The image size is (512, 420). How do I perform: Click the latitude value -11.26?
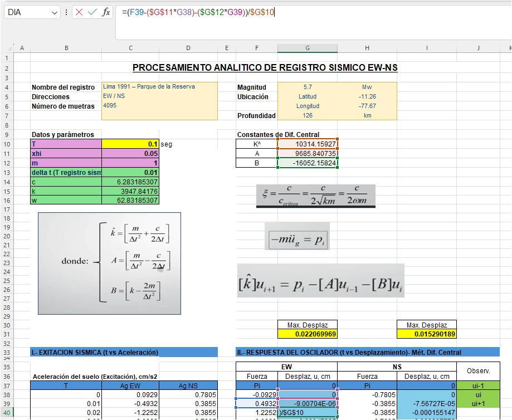tap(367, 97)
